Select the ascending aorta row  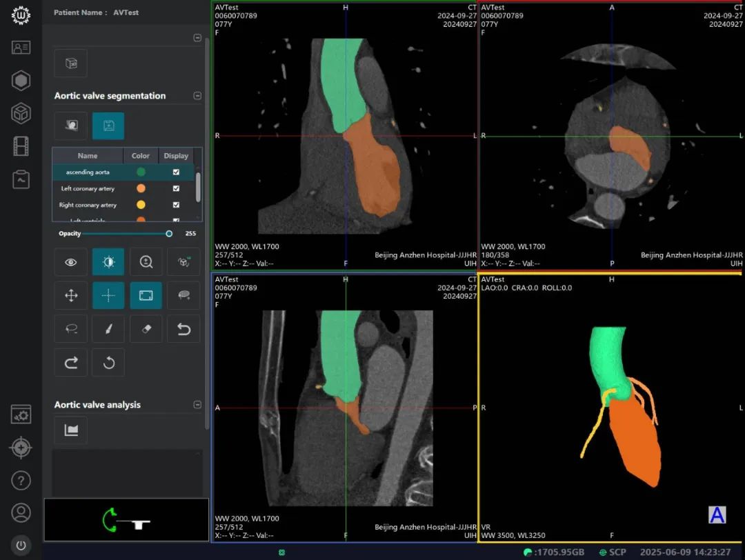(x=88, y=172)
